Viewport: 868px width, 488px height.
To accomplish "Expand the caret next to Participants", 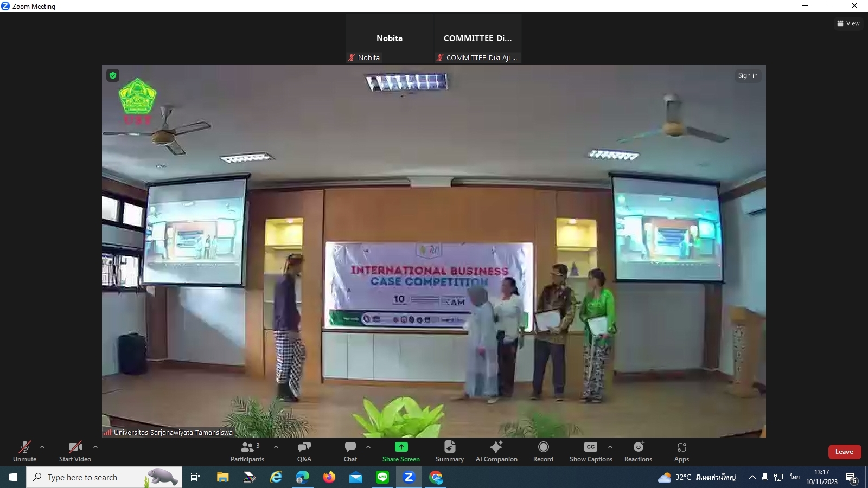I will [276, 447].
